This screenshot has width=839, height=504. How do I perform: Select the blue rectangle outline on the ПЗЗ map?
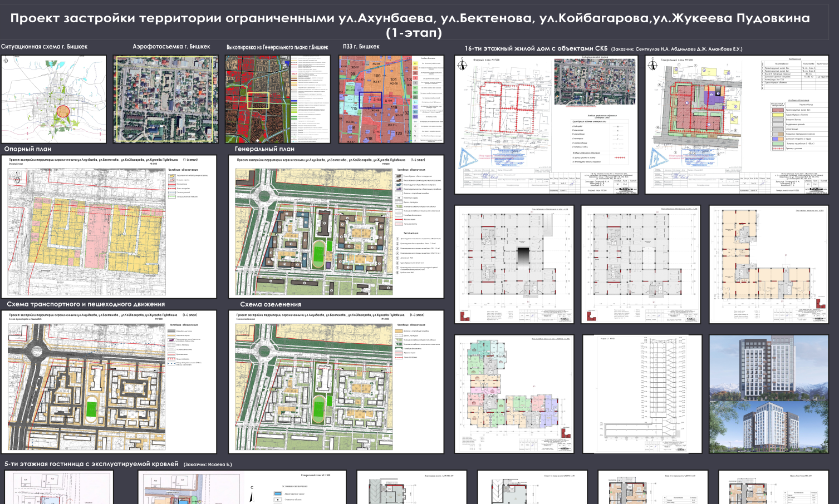point(370,100)
